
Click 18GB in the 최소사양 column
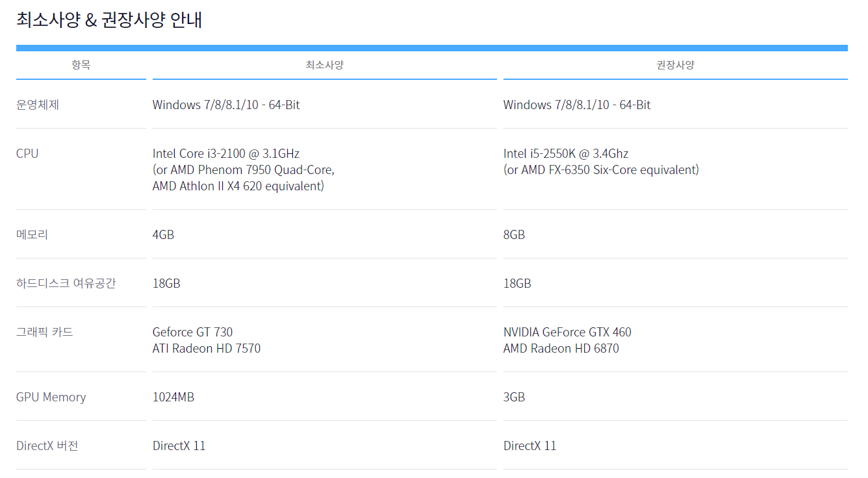tap(167, 283)
